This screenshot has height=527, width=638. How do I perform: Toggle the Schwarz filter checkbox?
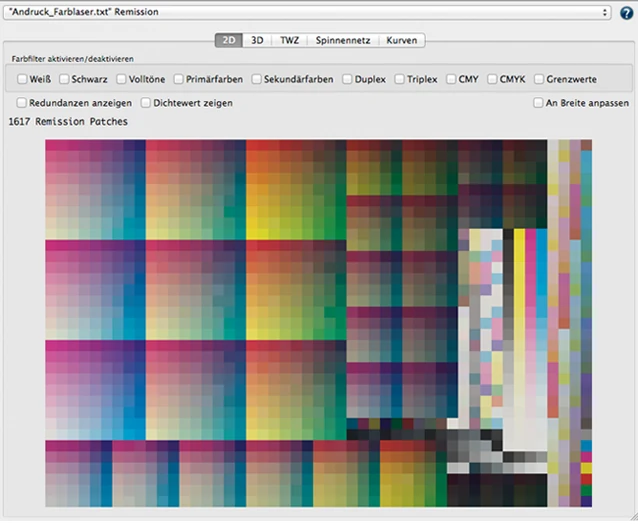tap(64, 79)
